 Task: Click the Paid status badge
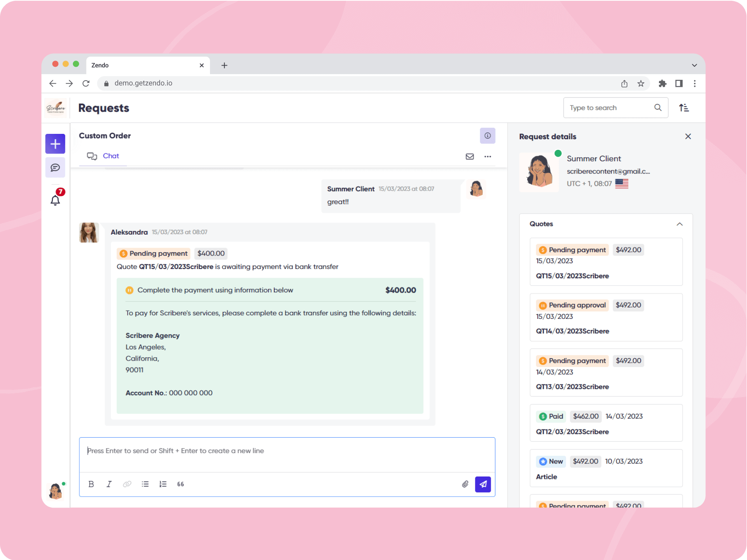click(x=551, y=416)
